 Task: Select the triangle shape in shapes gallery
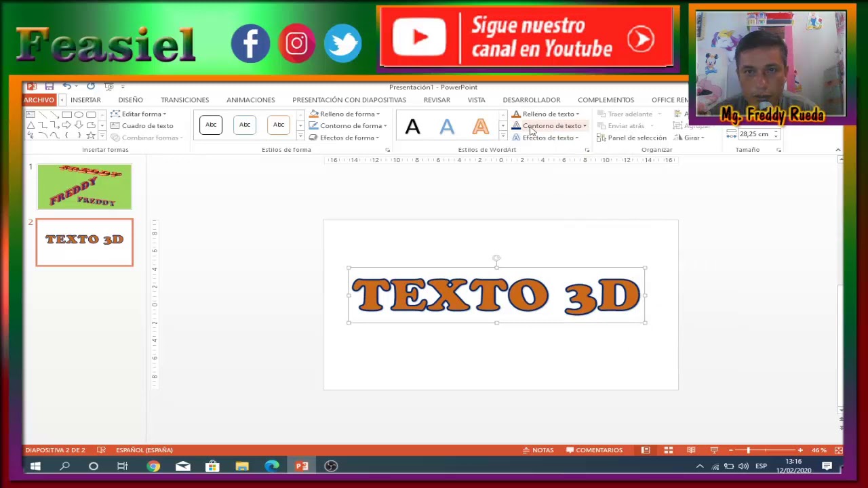(31, 125)
